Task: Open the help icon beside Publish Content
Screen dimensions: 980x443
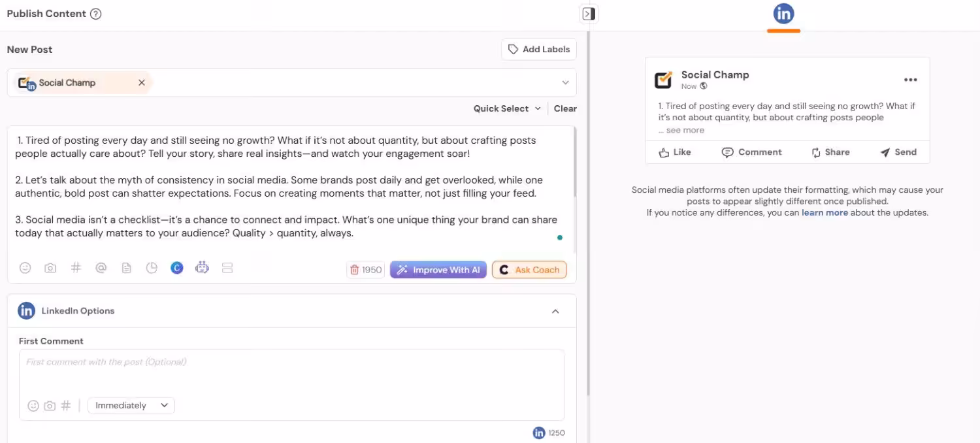Action: coord(95,14)
